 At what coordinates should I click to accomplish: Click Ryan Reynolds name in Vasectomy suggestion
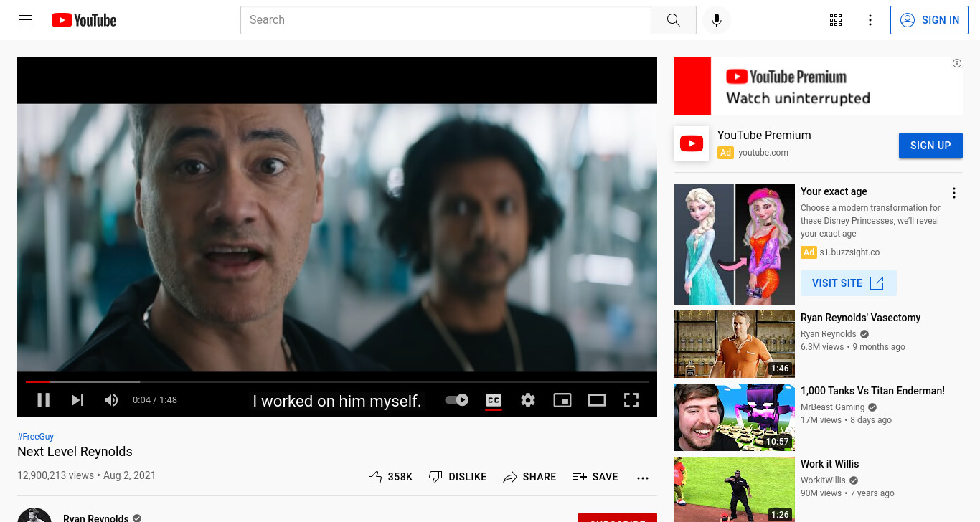(x=829, y=334)
